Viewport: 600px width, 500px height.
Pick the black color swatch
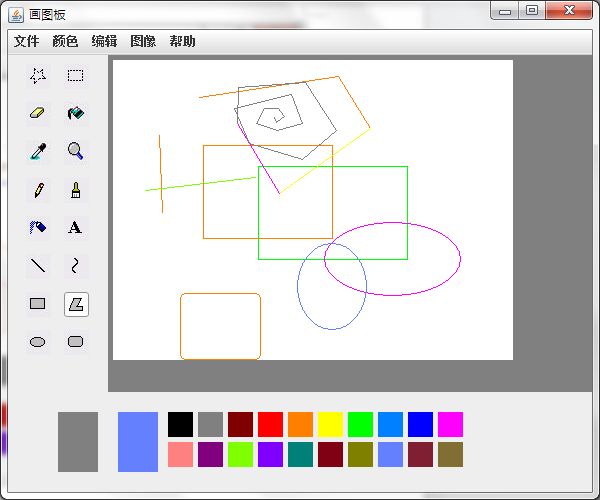[x=180, y=424]
